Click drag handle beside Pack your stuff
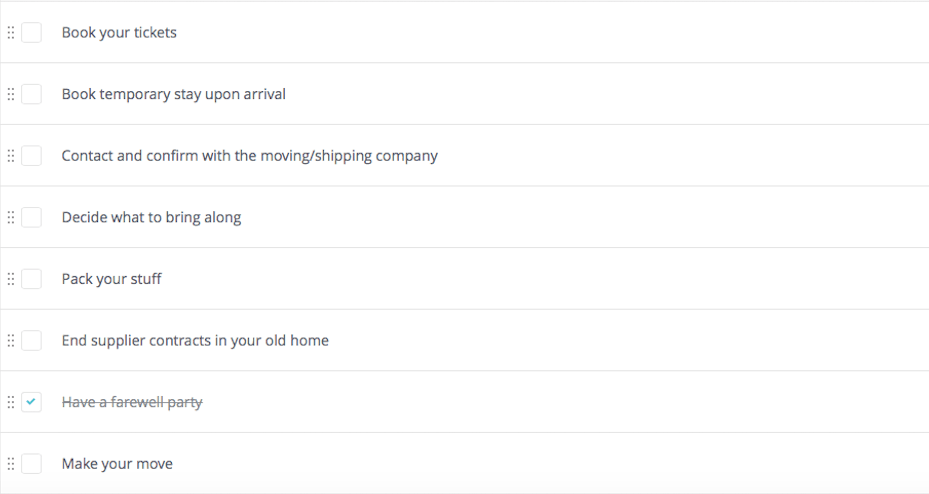This screenshot has width=929, height=494. tap(11, 279)
